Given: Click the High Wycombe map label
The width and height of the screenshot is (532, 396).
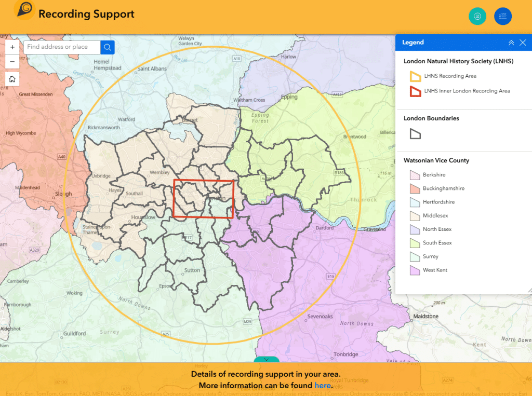Looking at the screenshot, I should coord(21,133).
